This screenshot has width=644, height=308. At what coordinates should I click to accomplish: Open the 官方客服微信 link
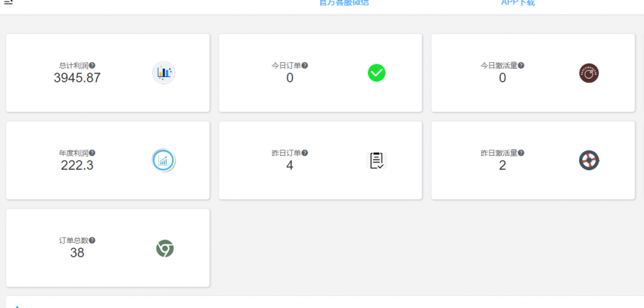344,3
